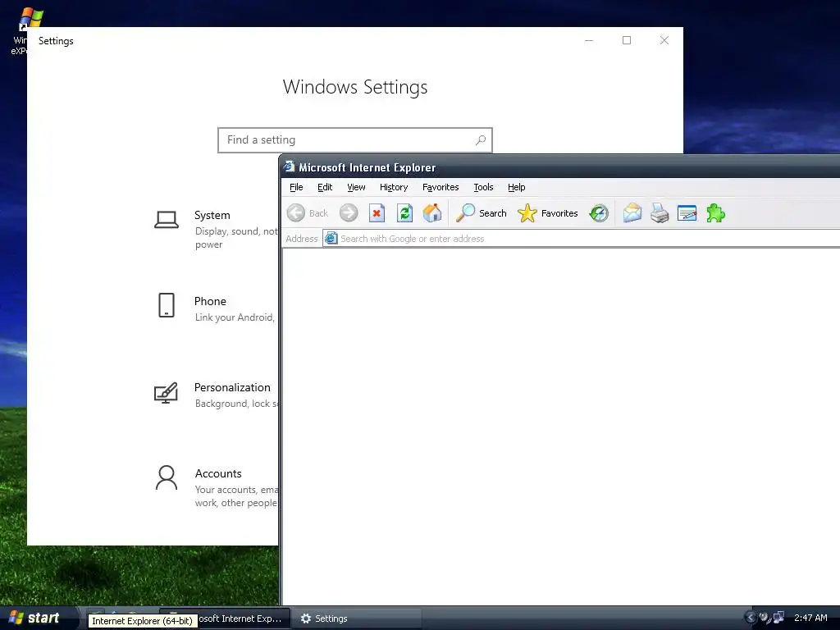Click the person icon beside Accounts
The height and width of the screenshot is (630, 840).
click(x=166, y=477)
